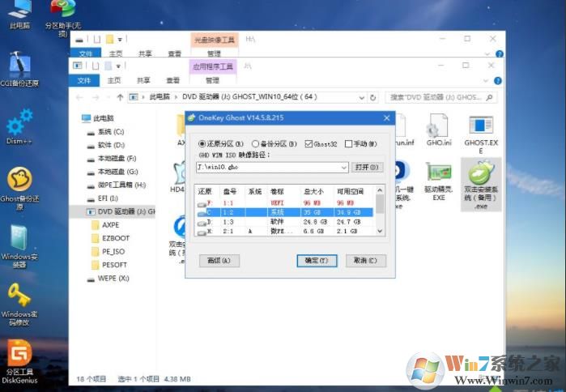Enable the 手动 checkbox

(x=360, y=143)
